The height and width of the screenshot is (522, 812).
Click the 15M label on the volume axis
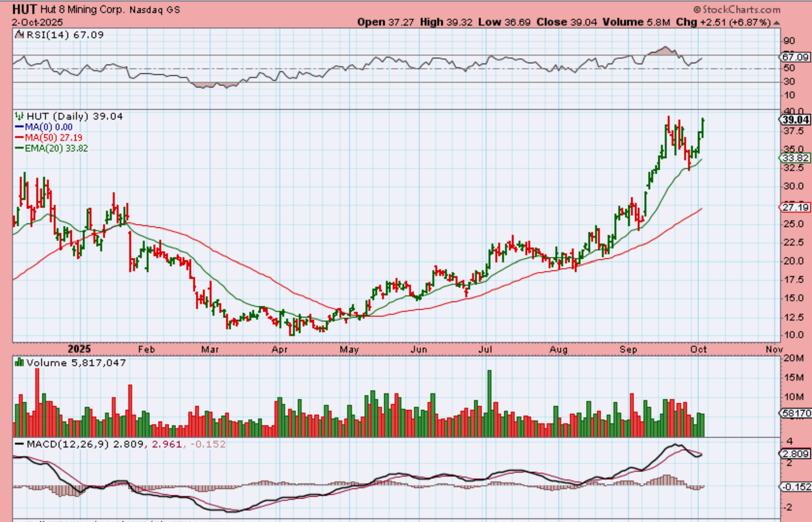click(793, 378)
